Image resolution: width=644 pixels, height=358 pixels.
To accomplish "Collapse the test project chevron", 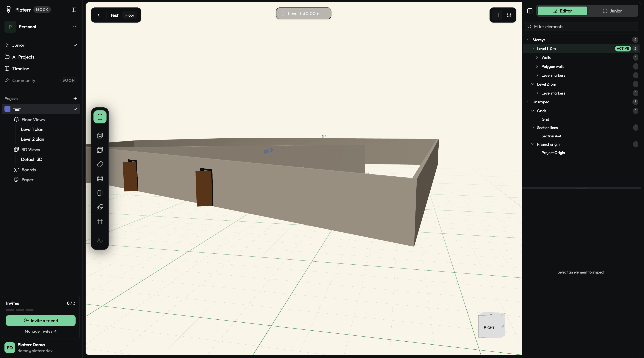I will pyautogui.click(x=75, y=109).
